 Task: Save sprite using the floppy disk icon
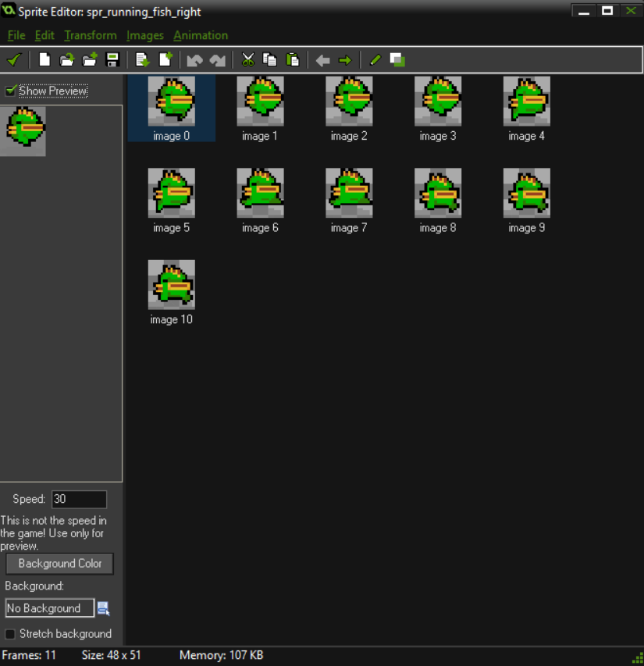point(112,59)
